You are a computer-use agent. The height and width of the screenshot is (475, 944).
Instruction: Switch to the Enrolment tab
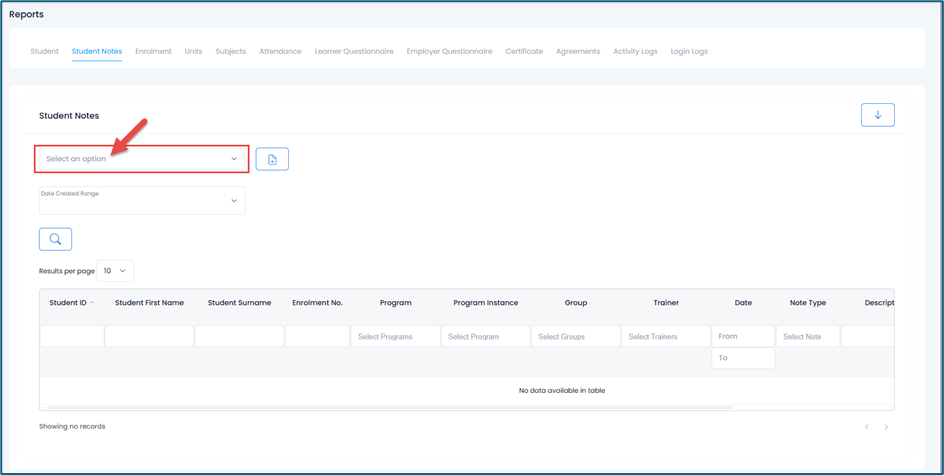pos(153,51)
